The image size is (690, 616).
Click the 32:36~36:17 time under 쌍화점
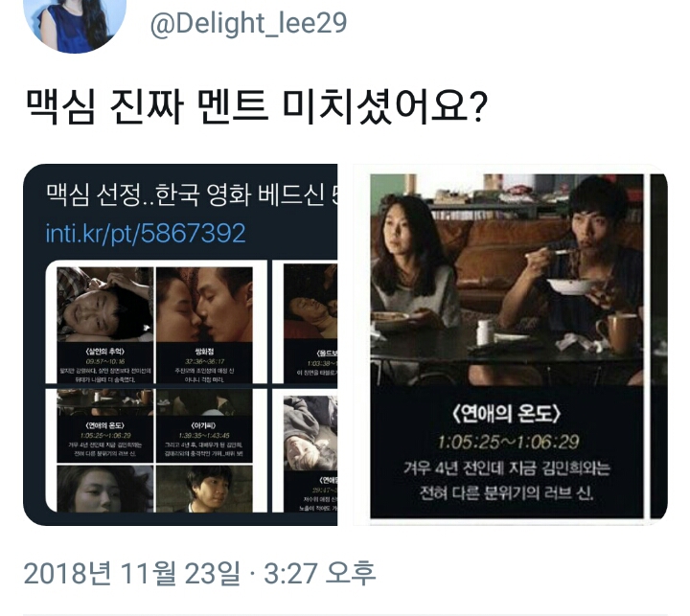pos(204,361)
